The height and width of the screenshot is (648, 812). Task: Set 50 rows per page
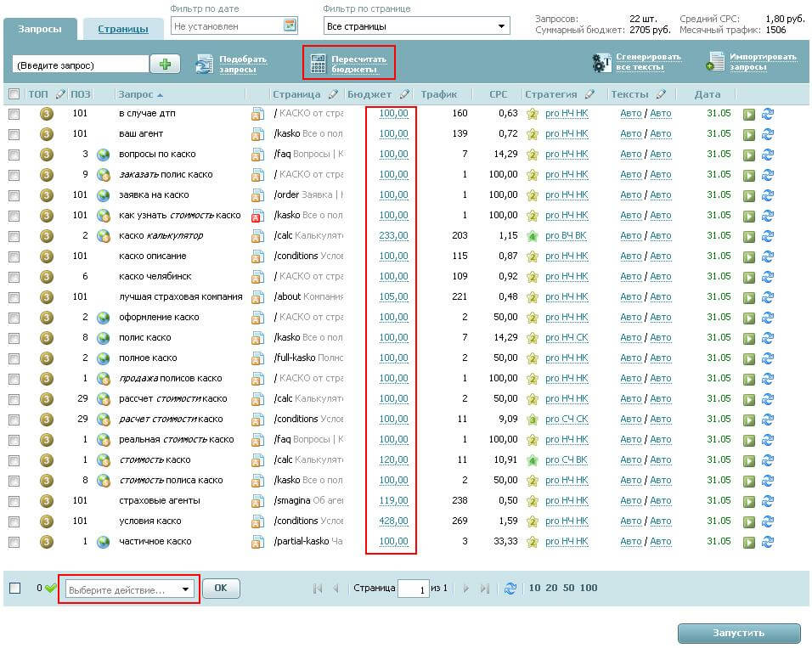pyautogui.click(x=568, y=588)
